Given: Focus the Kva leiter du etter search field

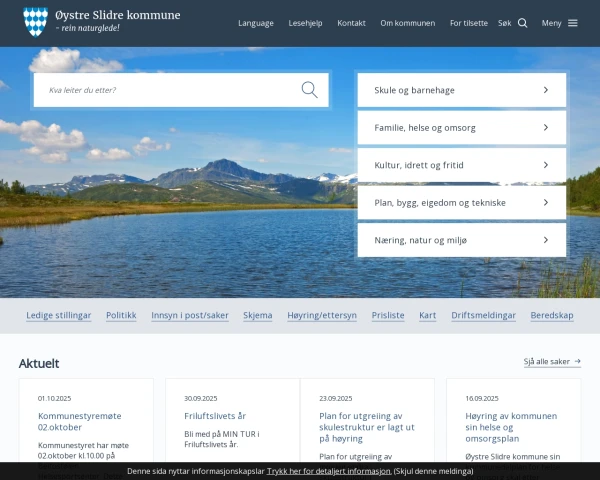Looking at the screenshot, I should tap(170, 90).
